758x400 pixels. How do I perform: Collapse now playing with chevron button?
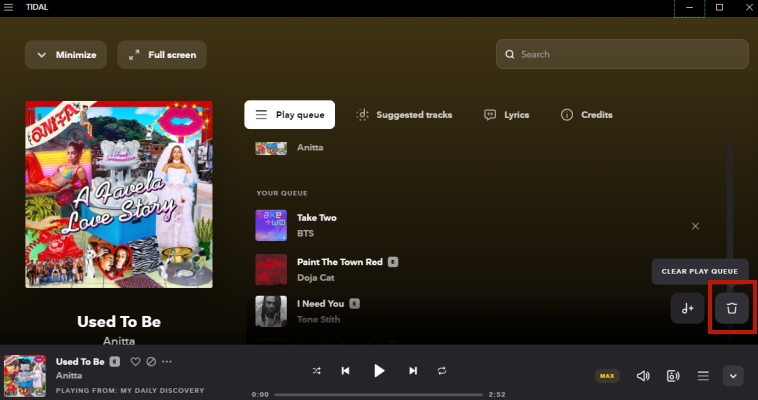tap(733, 376)
